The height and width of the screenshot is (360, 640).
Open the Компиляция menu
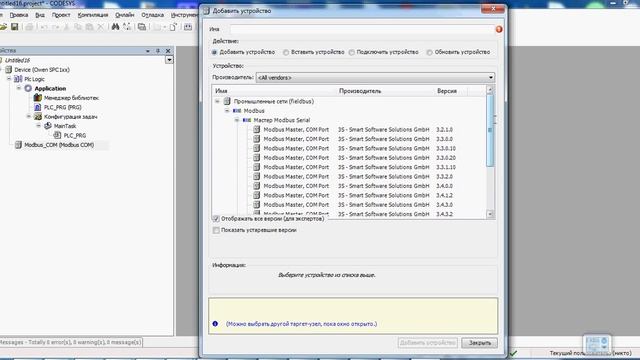click(x=93, y=15)
